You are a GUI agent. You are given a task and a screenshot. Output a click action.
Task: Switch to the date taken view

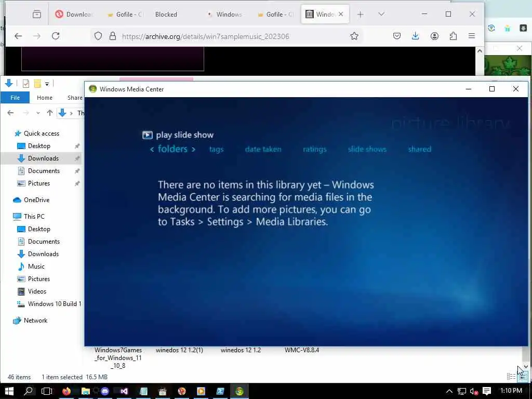263,149
